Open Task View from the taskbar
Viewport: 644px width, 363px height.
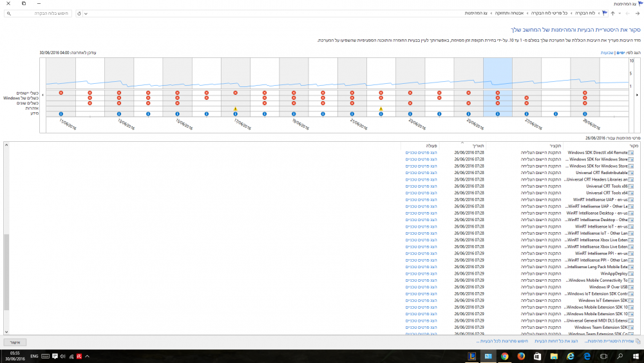603,356
